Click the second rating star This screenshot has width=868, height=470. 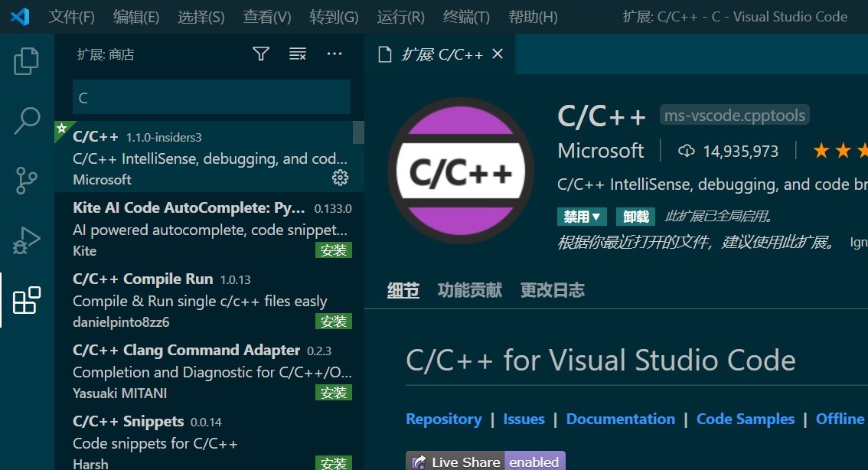tap(843, 150)
